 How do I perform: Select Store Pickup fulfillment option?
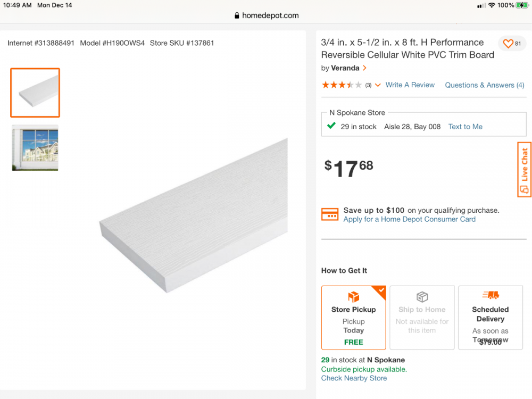354,318
